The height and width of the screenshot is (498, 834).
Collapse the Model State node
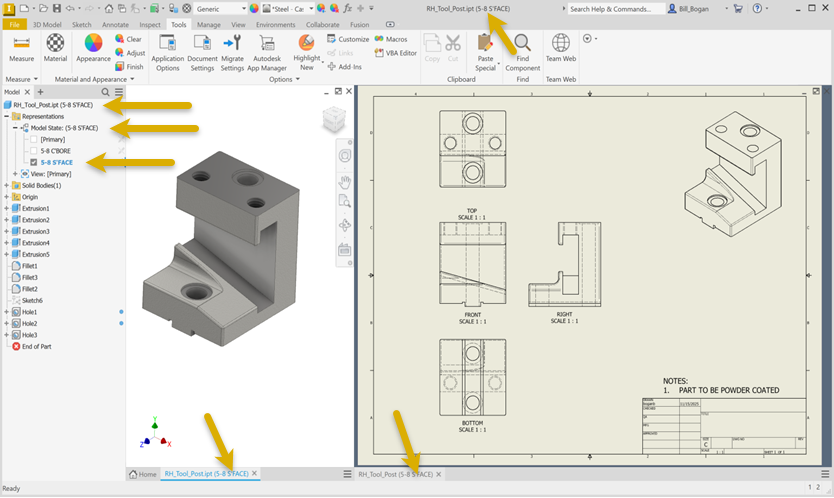[x=15, y=128]
